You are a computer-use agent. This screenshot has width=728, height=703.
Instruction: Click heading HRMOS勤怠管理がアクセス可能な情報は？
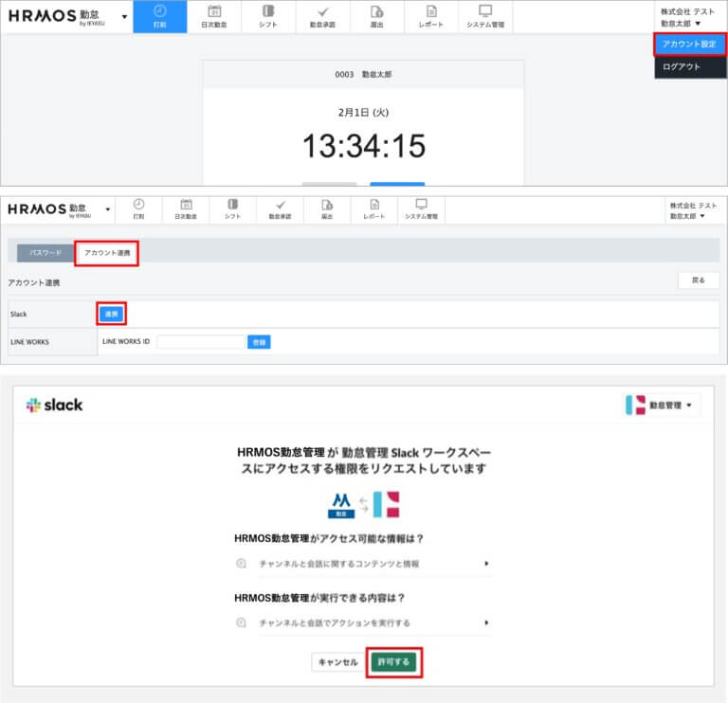click(x=329, y=538)
